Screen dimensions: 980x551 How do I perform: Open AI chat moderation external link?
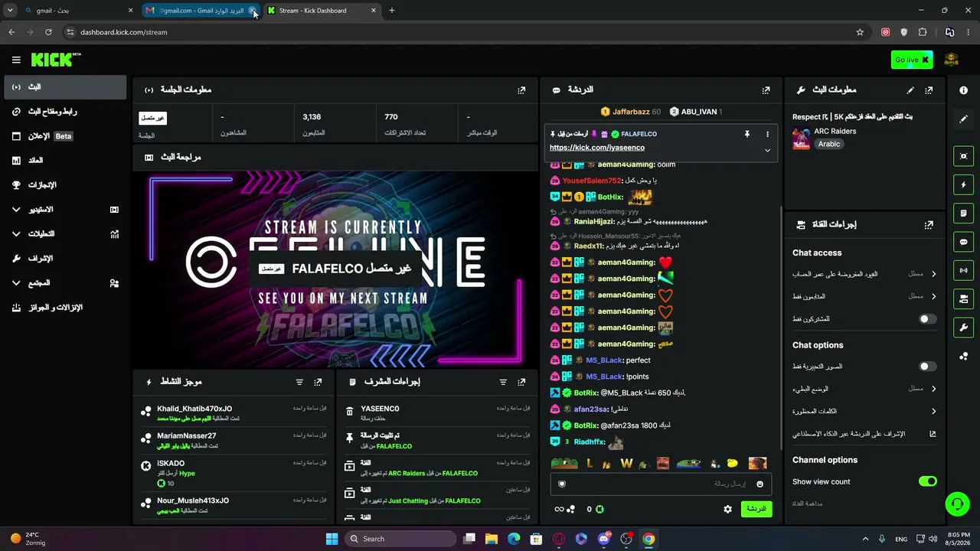[x=933, y=434]
